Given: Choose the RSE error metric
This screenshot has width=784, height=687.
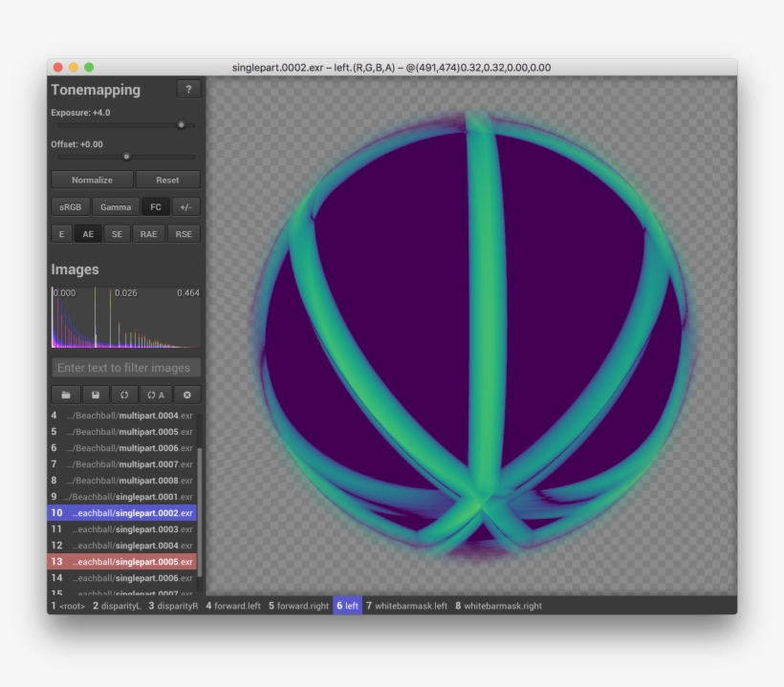Looking at the screenshot, I should 184,234.
